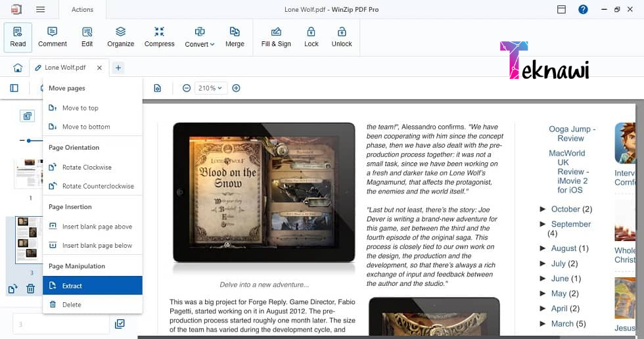This screenshot has height=339, width=644.
Task: Click the Unlock tool
Action: 342,37
